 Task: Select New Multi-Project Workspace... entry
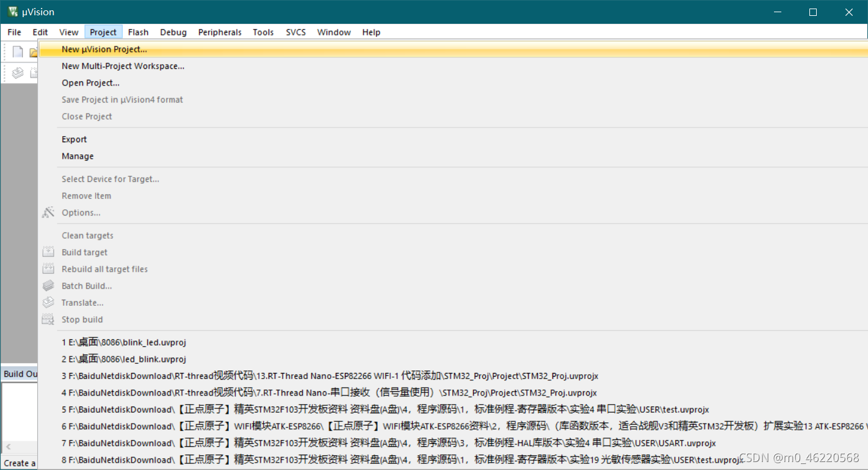453,66
